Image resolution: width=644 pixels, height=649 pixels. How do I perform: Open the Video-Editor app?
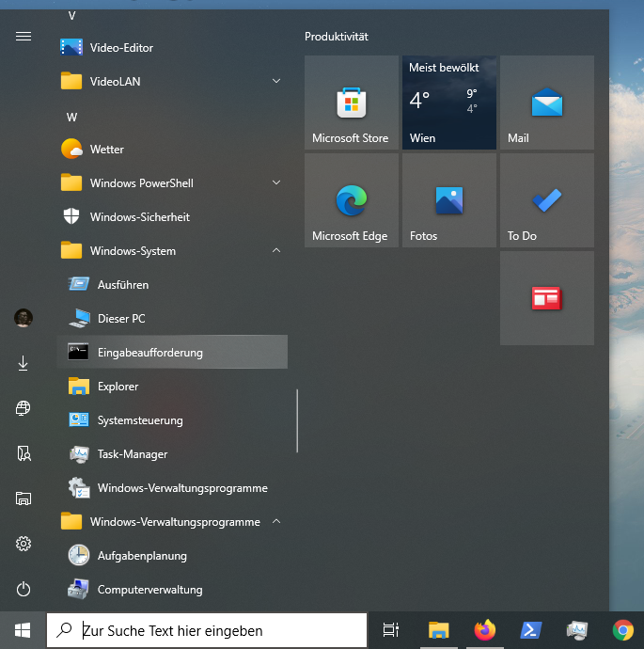172,48
